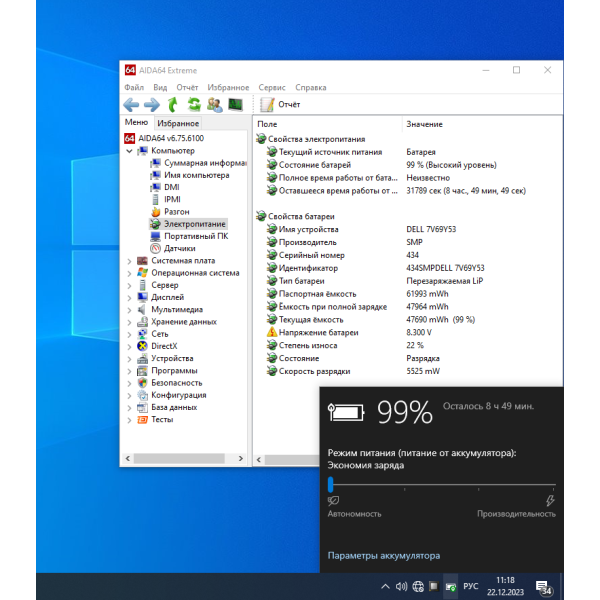Screen dimensions: 600x600
Task: Click the Программы icon in tree
Action: point(142,371)
